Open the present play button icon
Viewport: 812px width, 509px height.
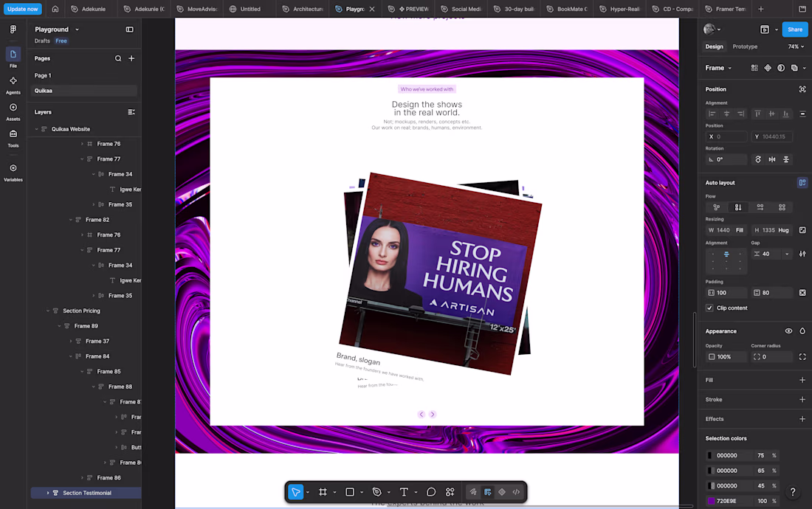tap(764, 30)
